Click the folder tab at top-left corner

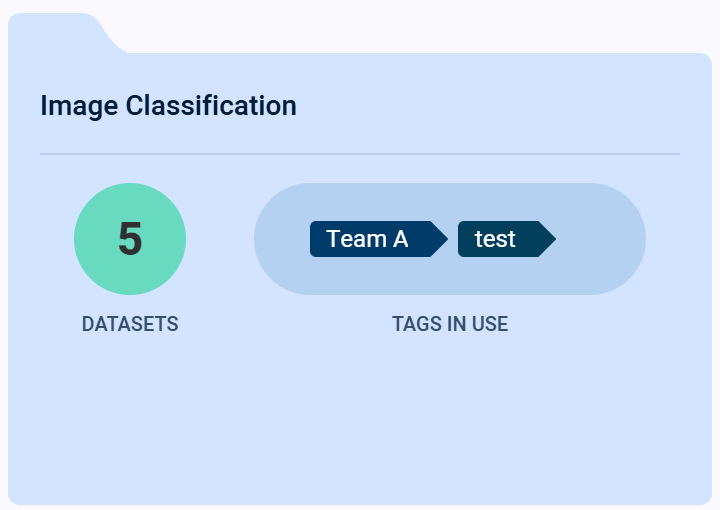[60, 32]
